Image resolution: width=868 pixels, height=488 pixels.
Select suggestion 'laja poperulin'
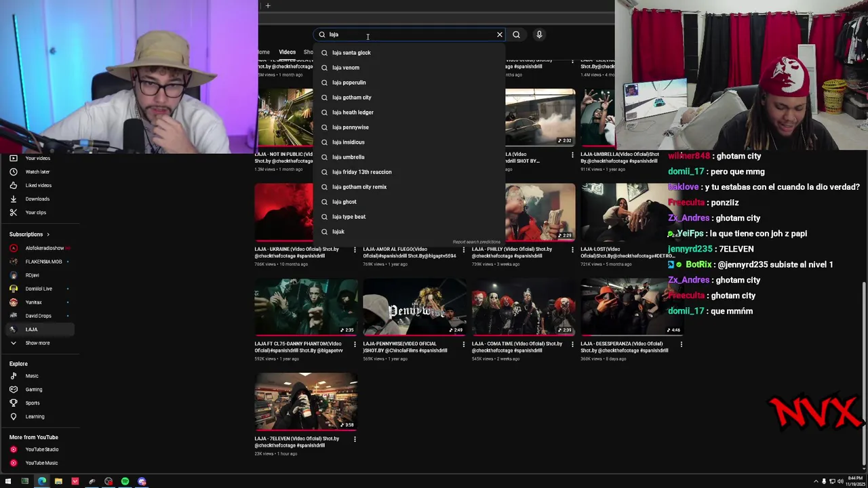410,83
